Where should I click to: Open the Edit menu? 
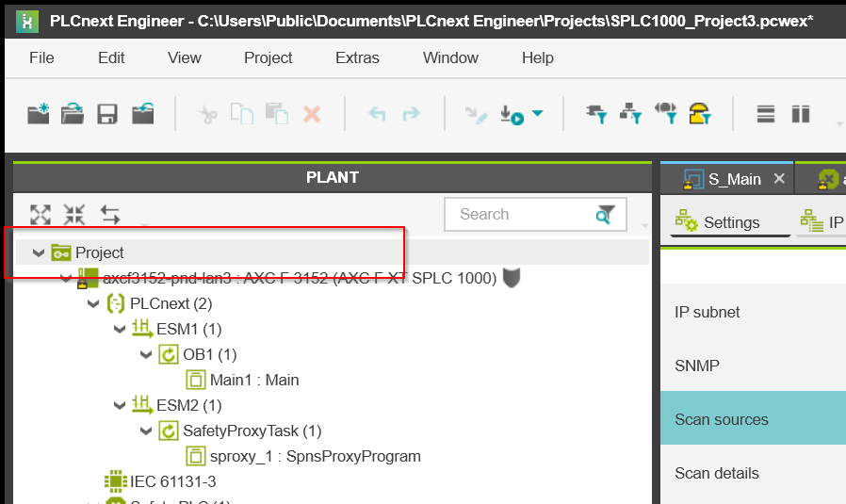111,57
